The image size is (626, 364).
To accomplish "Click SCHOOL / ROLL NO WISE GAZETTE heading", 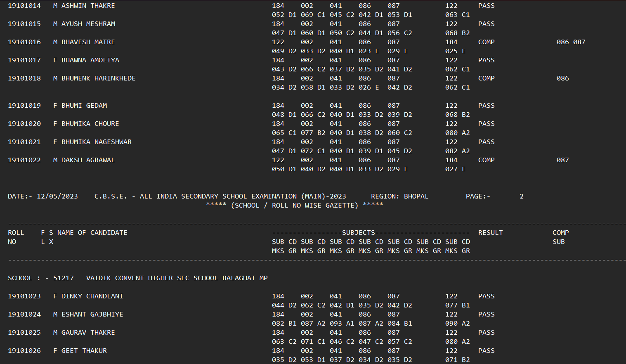I will click(x=294, y=206).
